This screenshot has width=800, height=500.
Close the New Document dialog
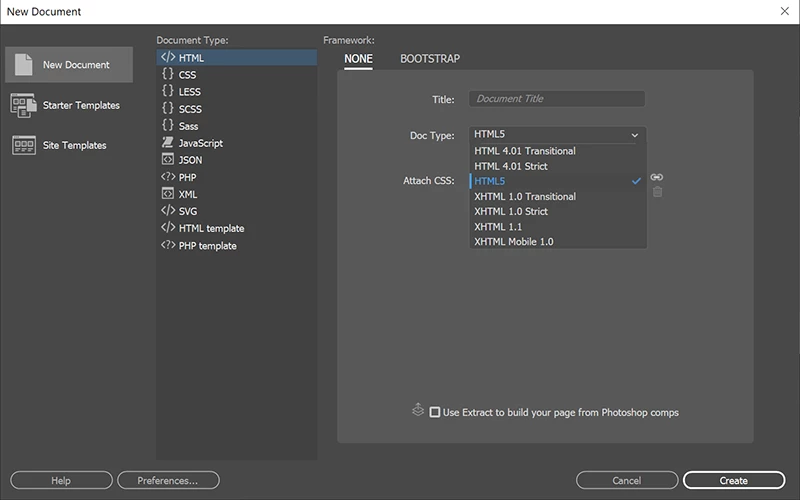(785, 11)
